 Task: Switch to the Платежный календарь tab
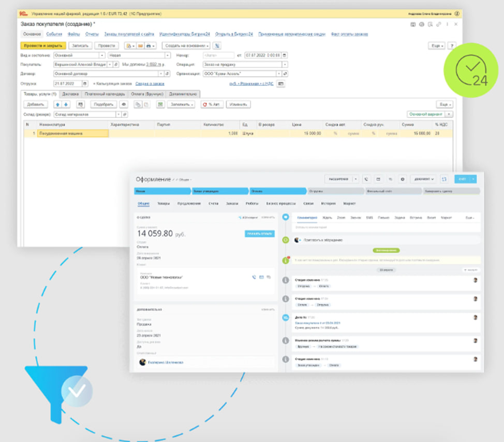click(105, 94)
